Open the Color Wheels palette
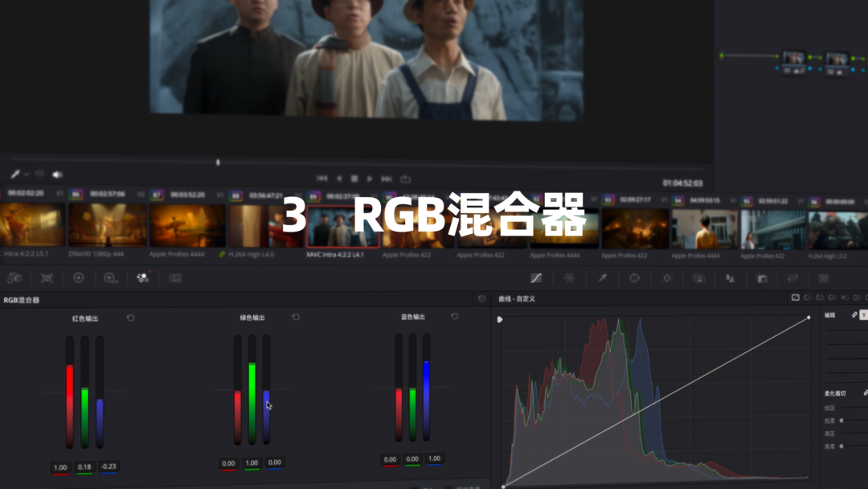The image size is (868, 489). (x=78, y=277)
